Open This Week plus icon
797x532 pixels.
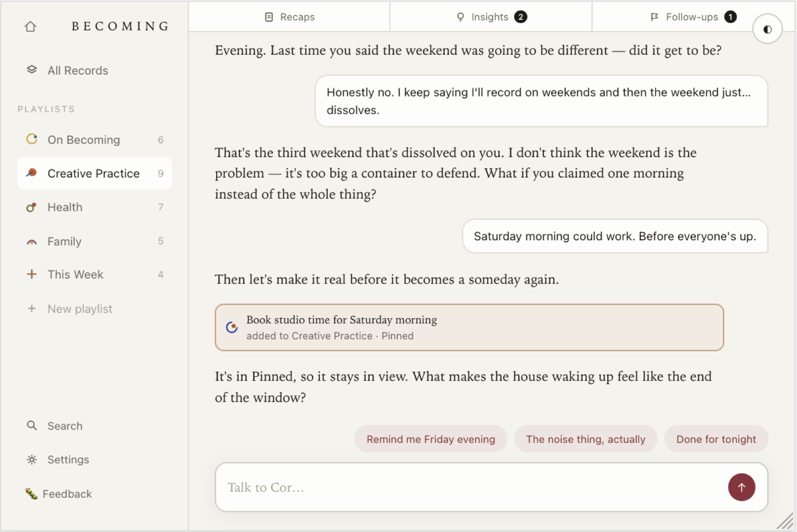pyautogui.click(x=32, y=274)
